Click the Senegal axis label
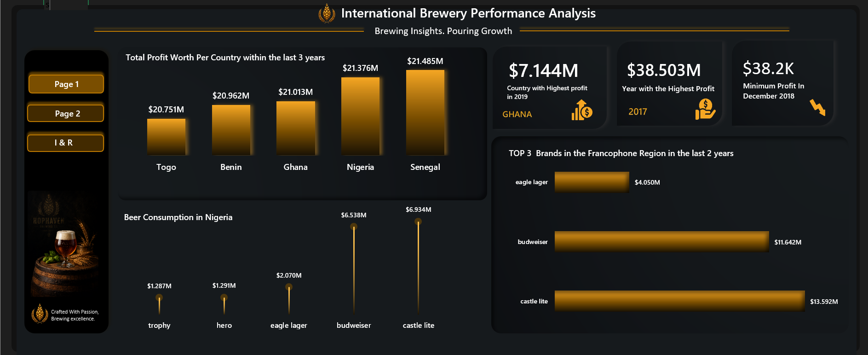The height and width of the screenshot is (355, 868). (x=425, y=167)
